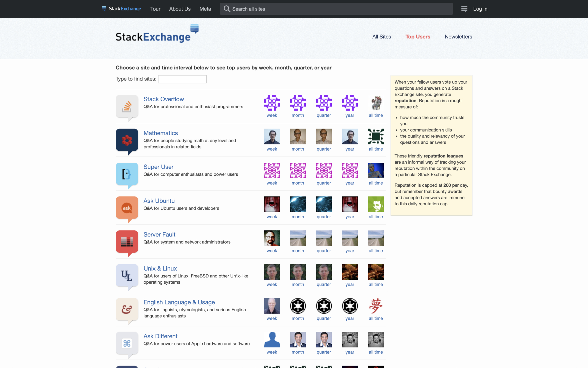Image resolution: width=588 pixels, height=368 pixels.
Task: Open Ask Ubuntu 'quarter' top users link
Action: tap(324, 217)
